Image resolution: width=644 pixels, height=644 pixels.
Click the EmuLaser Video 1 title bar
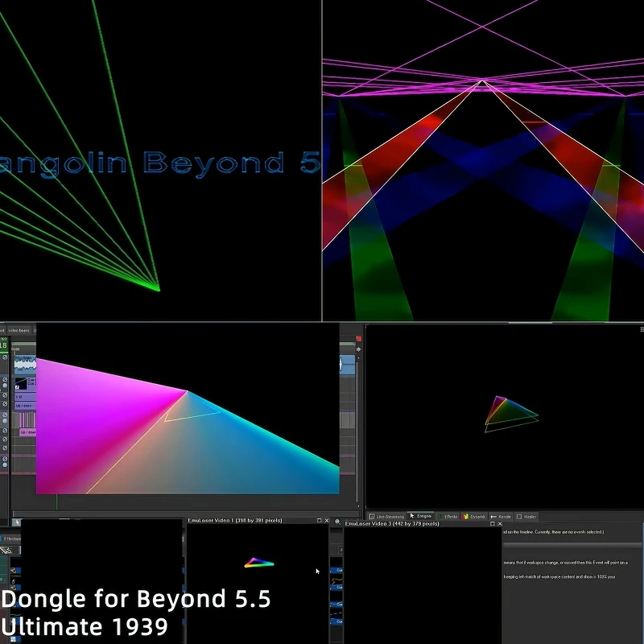(242, 522)
